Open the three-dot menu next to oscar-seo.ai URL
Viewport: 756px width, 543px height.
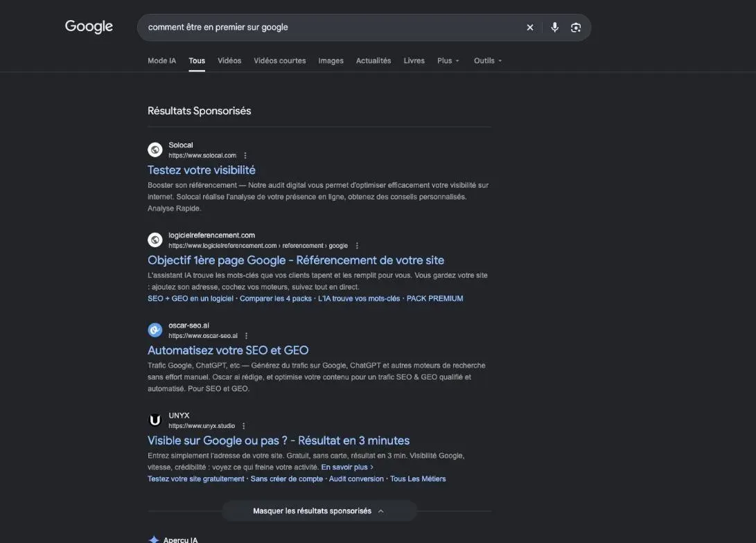(247, 336)
